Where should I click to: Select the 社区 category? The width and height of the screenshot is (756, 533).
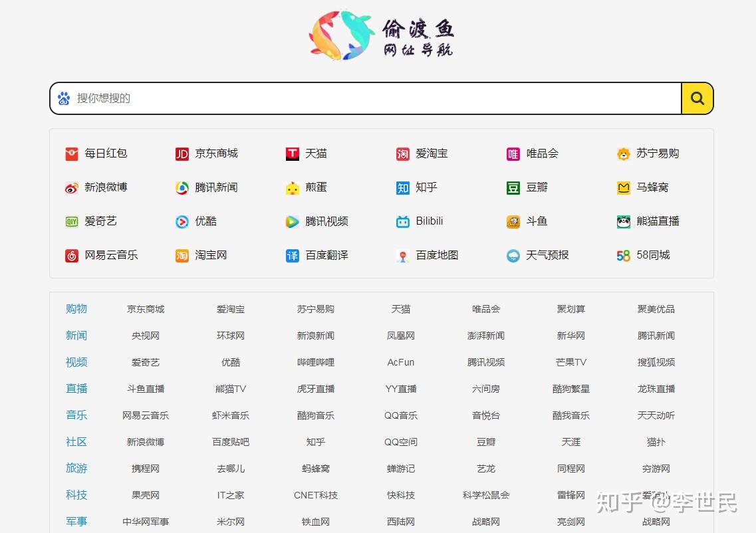tap(76, 441)
